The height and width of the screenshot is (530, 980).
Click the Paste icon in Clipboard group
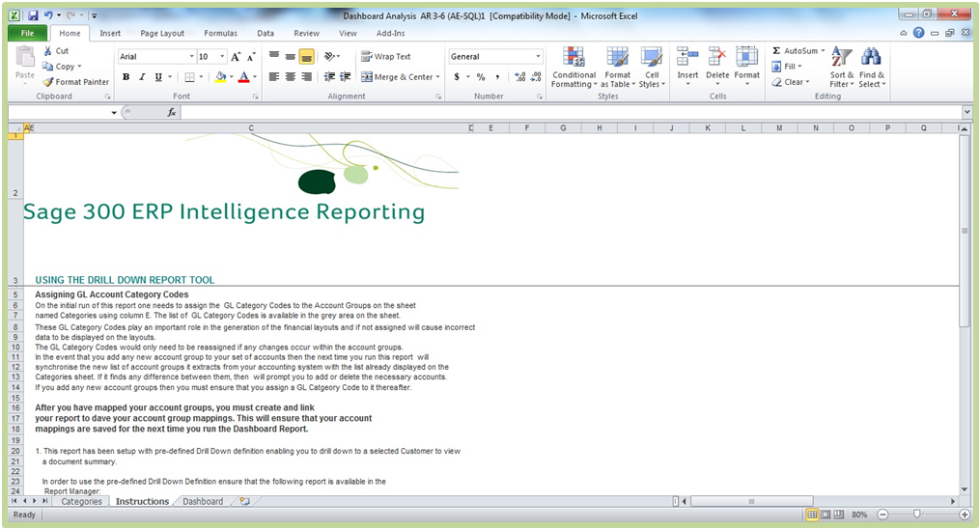pyautogui.click(x=25, y=58)
